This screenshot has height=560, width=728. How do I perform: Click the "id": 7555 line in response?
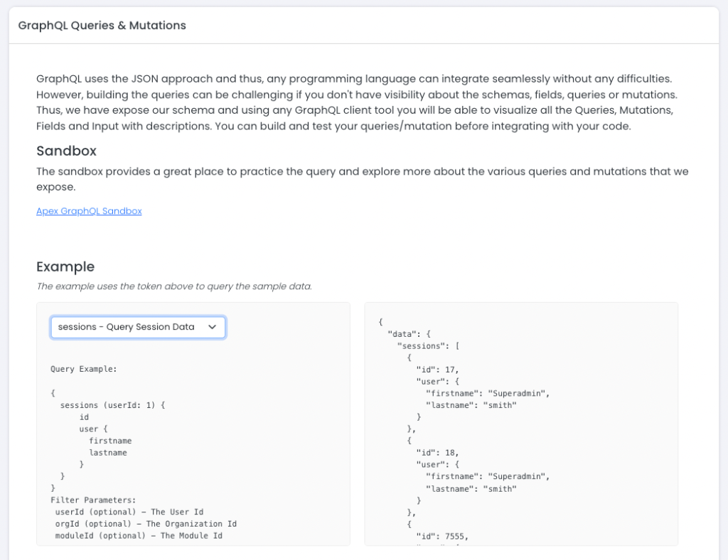point(442,536)
